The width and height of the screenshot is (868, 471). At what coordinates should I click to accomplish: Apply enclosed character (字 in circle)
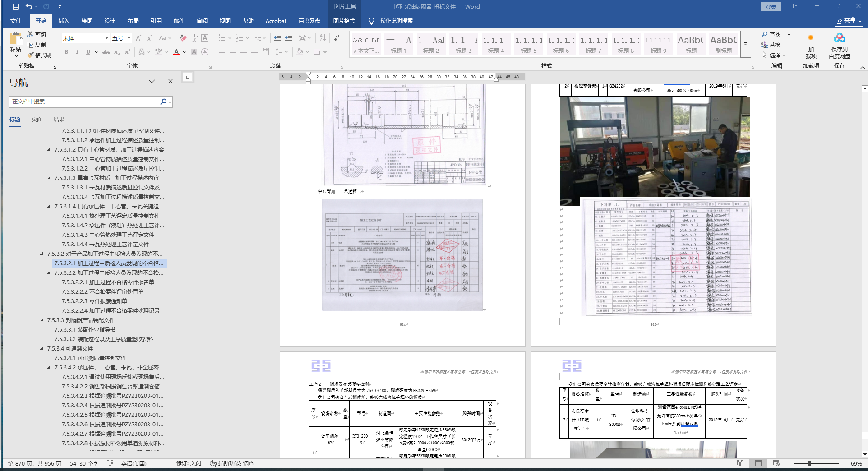205,52
